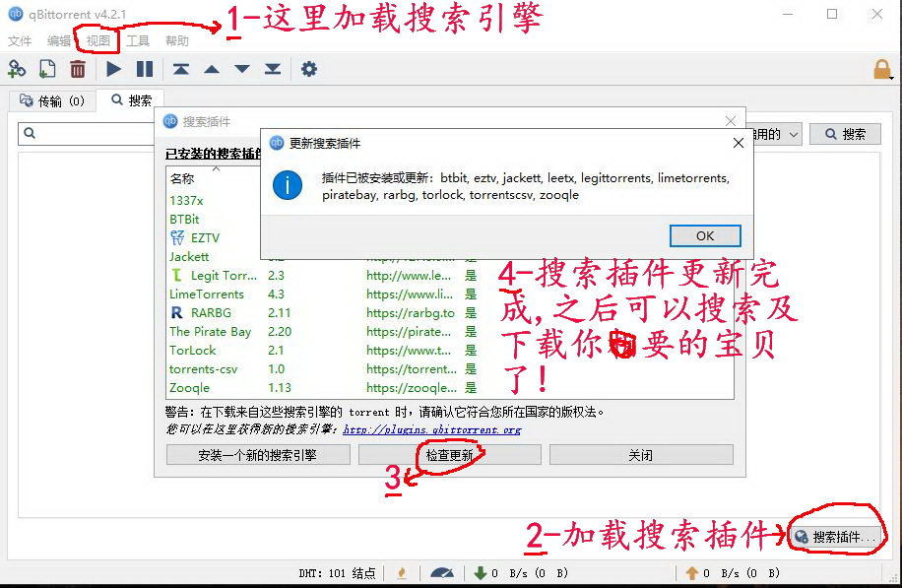The width and height of the screenshot is (902, 588).
Task: Open the 编辑 menu
Action: [59, 40]
